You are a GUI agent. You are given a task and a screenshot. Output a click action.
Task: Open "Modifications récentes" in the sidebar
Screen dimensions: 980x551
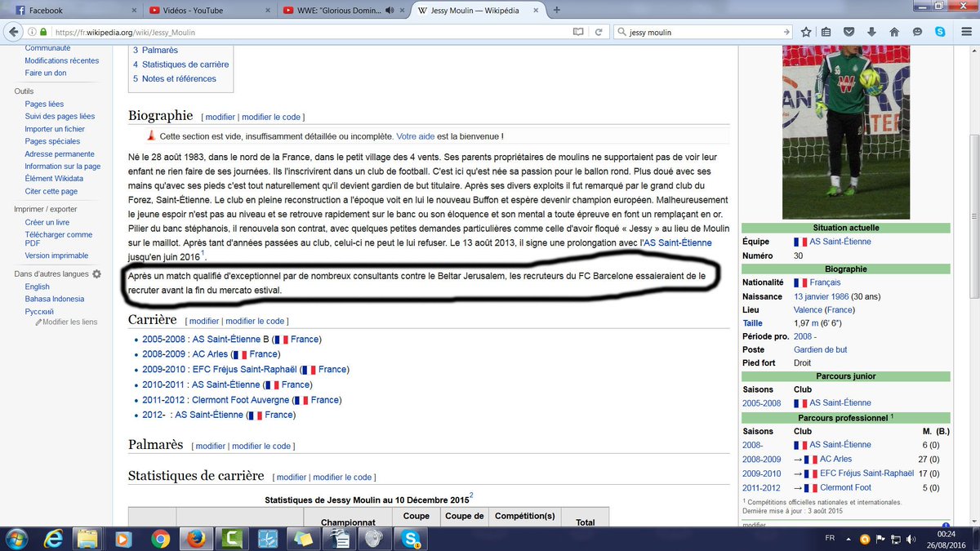point(62,60)
